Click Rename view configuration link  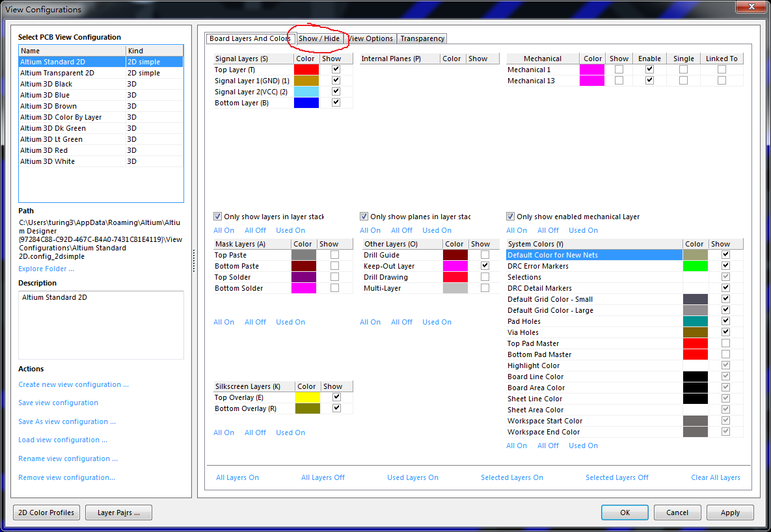(68, 459)
